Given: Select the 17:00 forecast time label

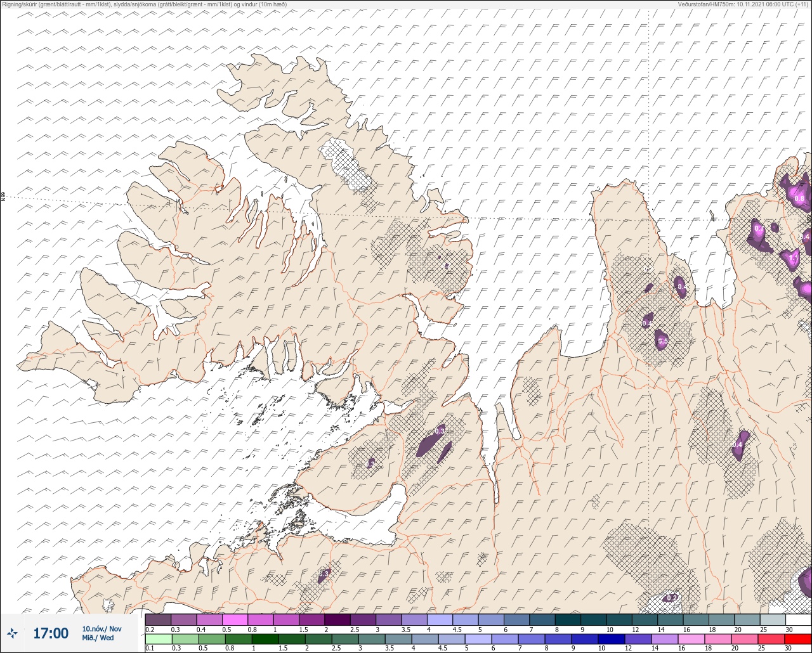Looking at the screenshot, I should pyautogui.click(x=51, y=633).
